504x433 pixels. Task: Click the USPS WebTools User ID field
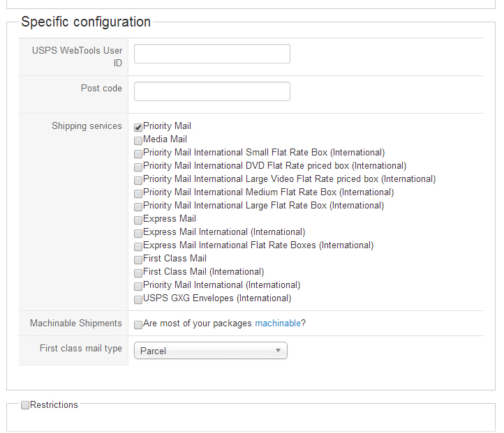pos(212,54)
